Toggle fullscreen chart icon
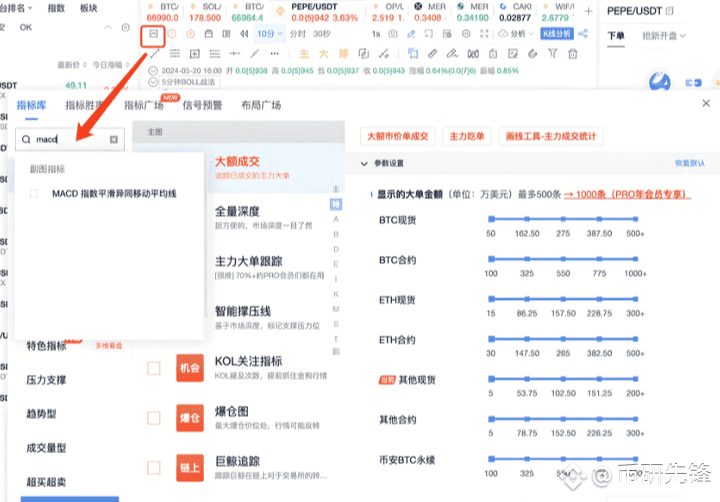The width and height of the screenshot is (720, 502). click(484, 34)
